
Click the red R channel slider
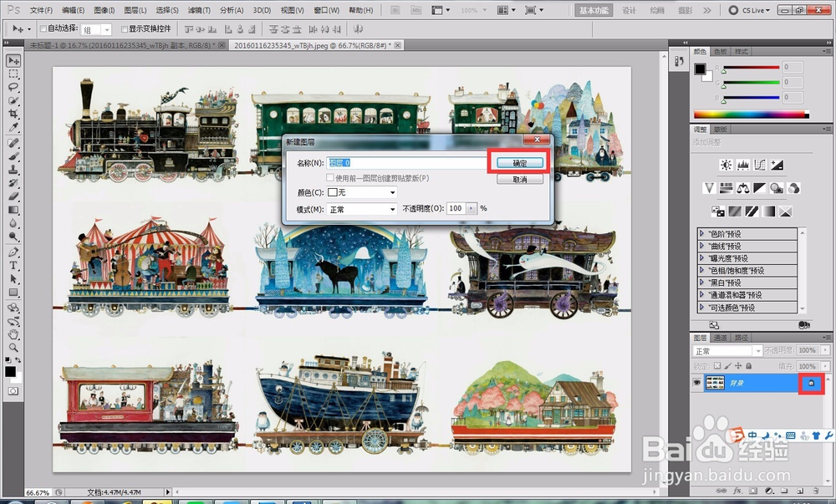(751, 67)
